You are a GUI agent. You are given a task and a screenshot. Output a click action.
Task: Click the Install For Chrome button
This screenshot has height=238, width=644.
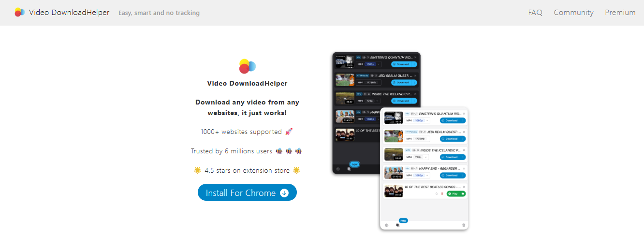[247, 193]
